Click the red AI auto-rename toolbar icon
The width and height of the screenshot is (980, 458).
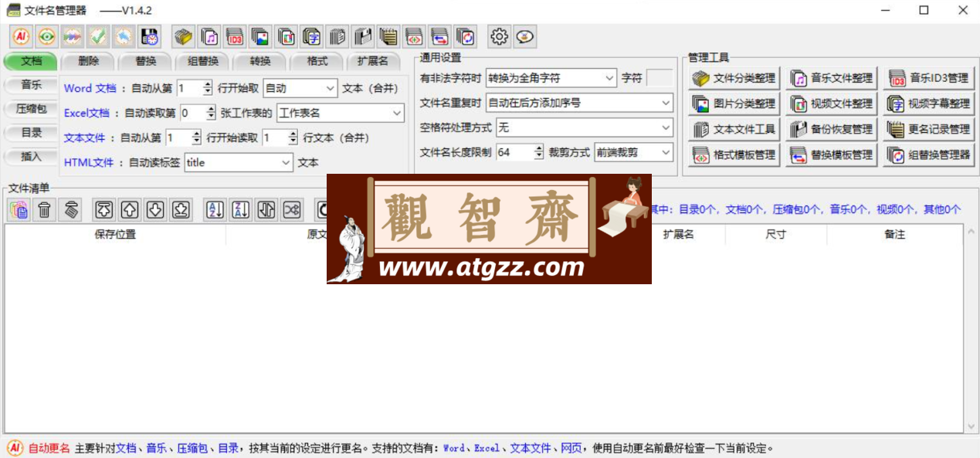click(x=22, y=36)
